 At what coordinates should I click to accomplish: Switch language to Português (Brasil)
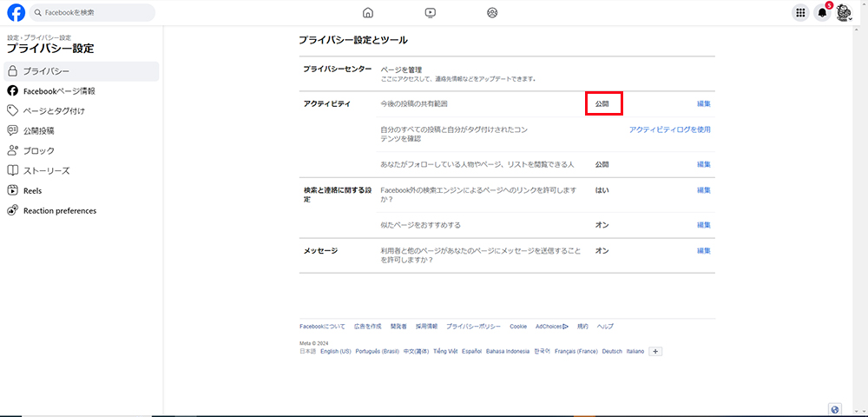click(x=378, y=352)
